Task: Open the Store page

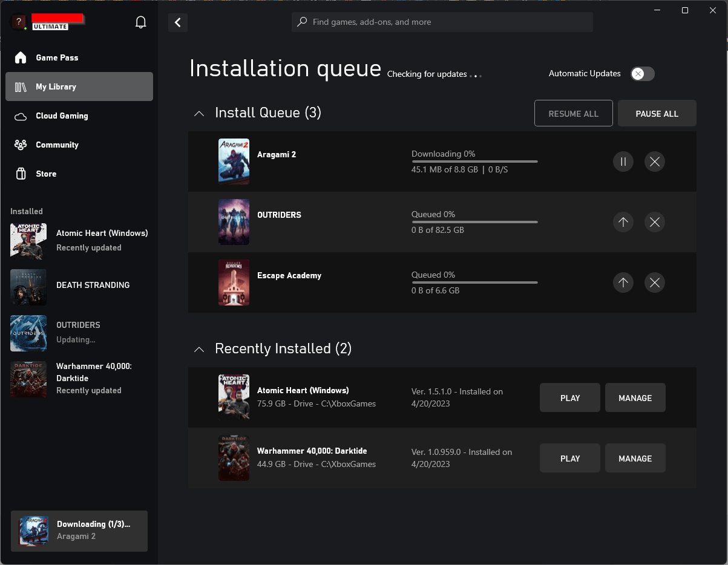Action: 79,174
